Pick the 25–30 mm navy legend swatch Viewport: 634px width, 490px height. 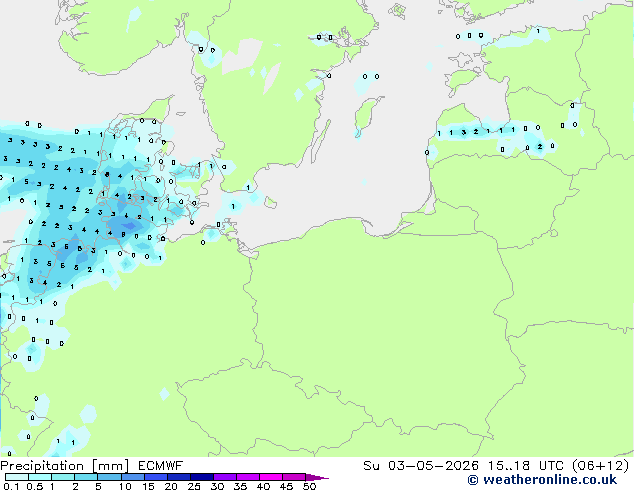pos(201,477)
